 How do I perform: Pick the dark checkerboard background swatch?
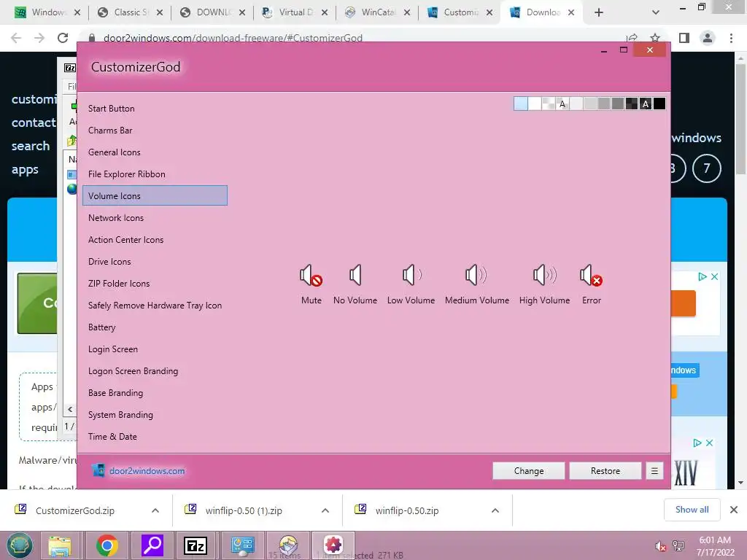tap(632, 104)
